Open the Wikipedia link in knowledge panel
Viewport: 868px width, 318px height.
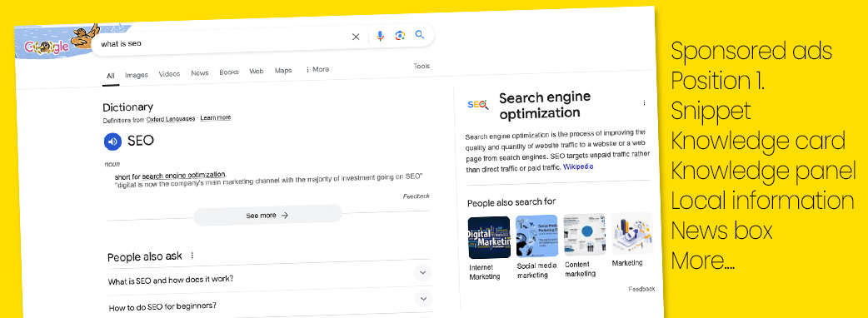(x=578, y=166)
